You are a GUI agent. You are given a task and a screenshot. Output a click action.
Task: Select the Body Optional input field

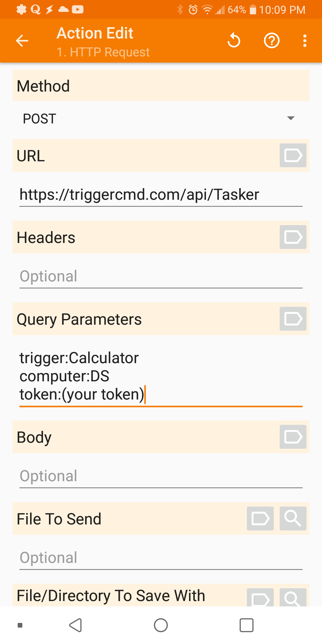pyautogui.click(x=161, y=476)
